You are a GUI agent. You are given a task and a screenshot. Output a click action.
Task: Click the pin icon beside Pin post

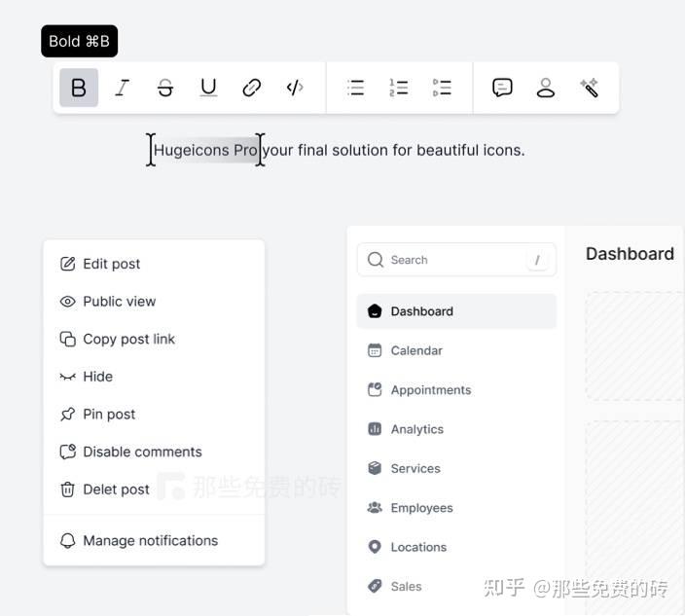(68, 415)
